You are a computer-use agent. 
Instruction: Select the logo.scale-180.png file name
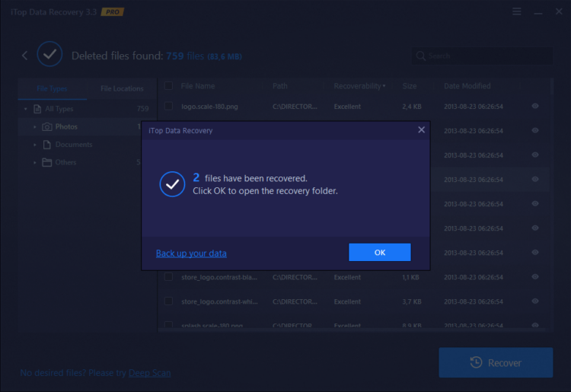[x=210, y=107]
